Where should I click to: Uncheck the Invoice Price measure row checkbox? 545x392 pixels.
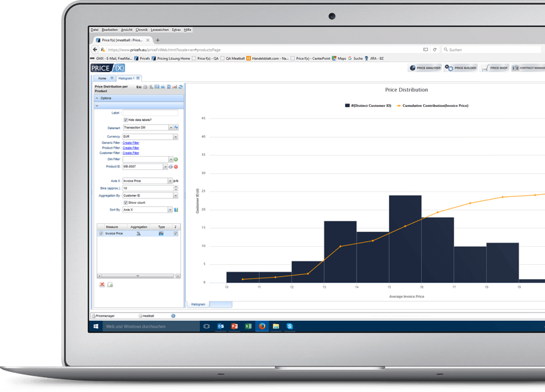[x=101, y=233]
